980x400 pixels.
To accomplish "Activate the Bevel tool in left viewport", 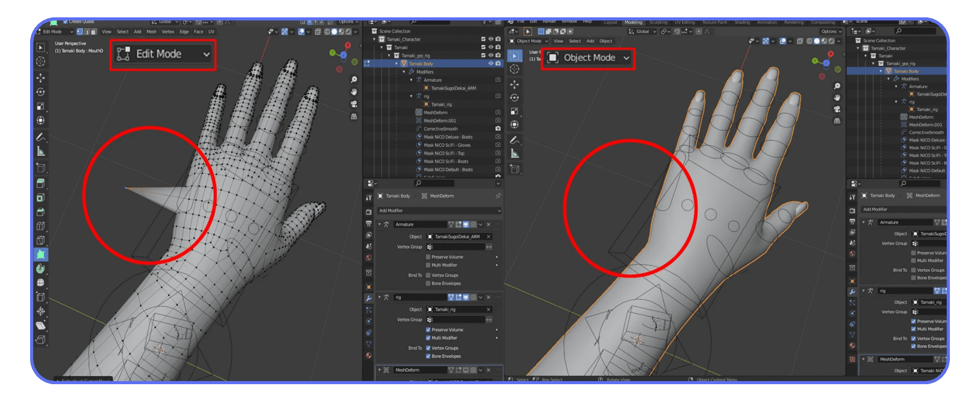I will pos(41,212).
